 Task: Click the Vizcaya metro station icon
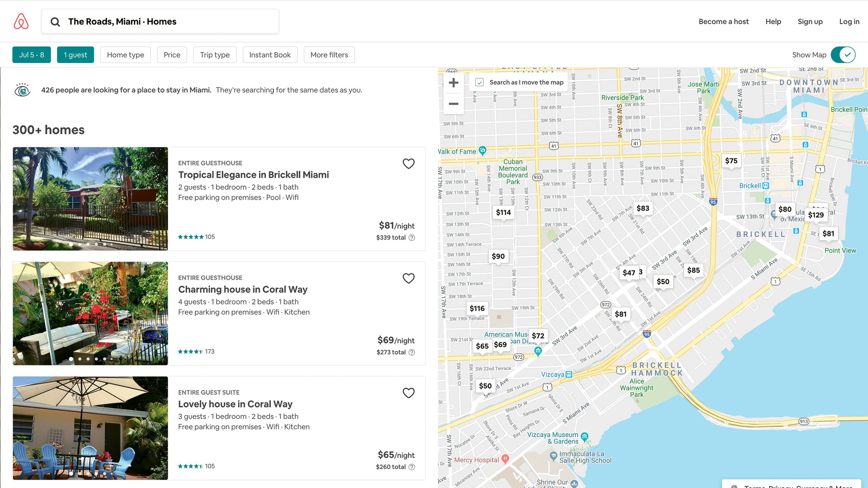tap(569, 374)
